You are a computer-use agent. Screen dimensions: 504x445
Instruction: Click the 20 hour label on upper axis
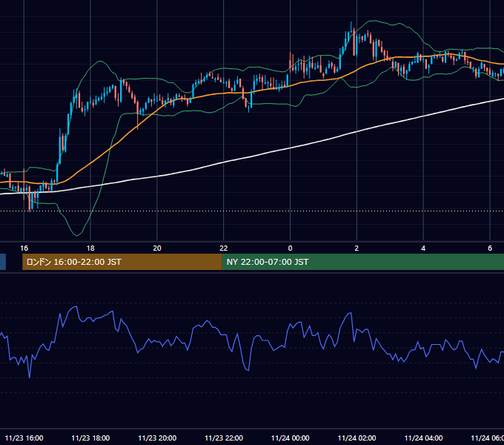[157, 248]
